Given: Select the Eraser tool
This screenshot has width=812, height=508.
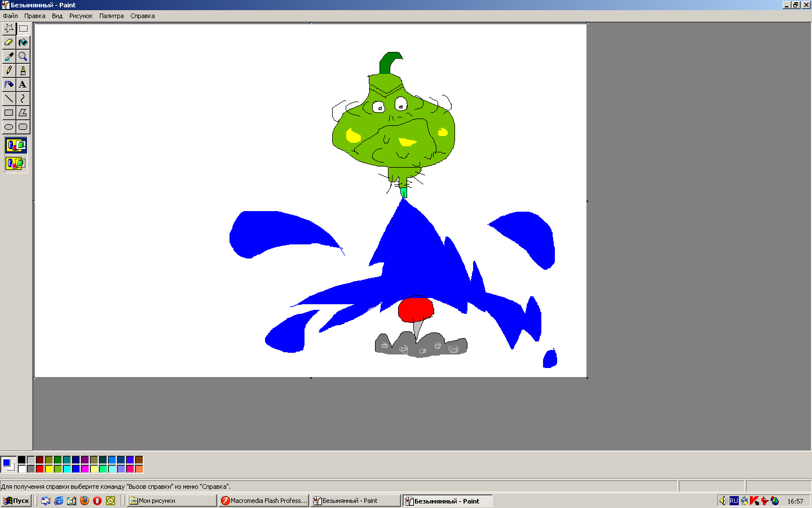Looking at the screenshot, I should pos(9,42).
